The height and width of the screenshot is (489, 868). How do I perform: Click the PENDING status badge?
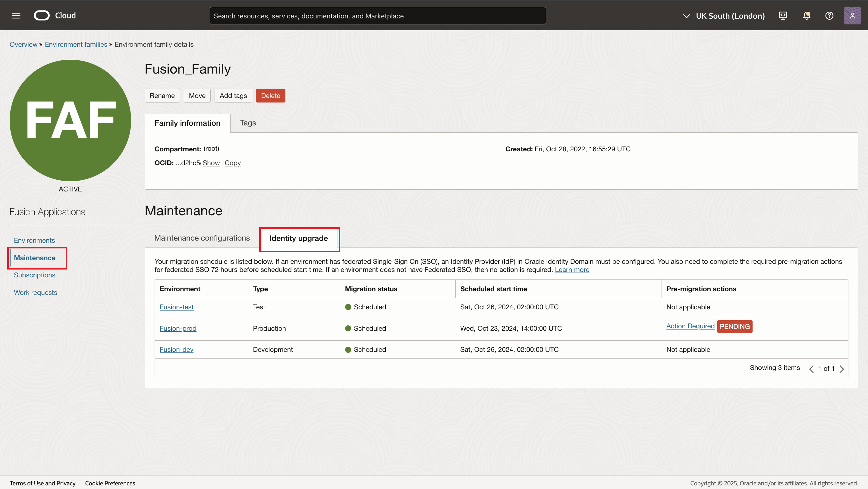click(734, 327)
